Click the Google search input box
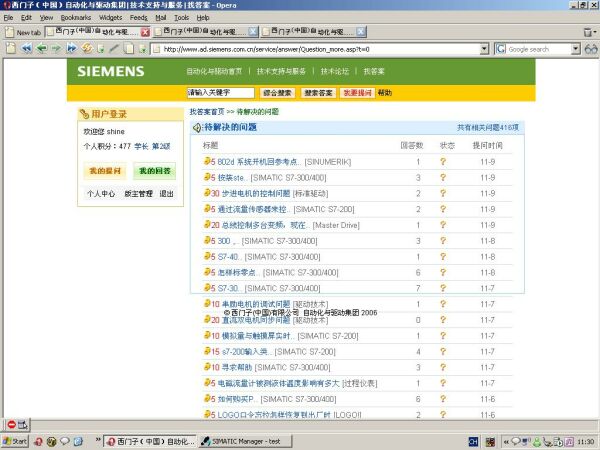The width and height of the screenshot is (600, 450). tap(539, 49)
